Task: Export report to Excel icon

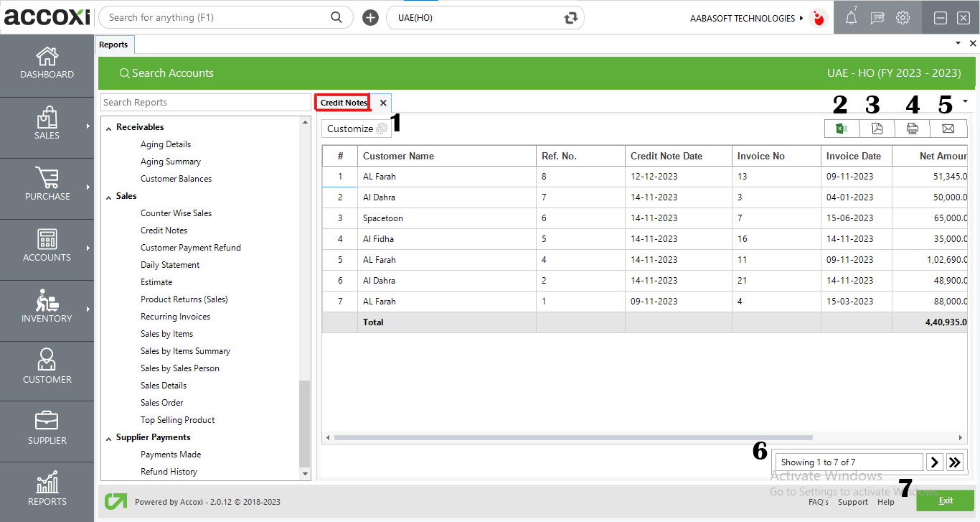Action: click(x=842, y=129)
